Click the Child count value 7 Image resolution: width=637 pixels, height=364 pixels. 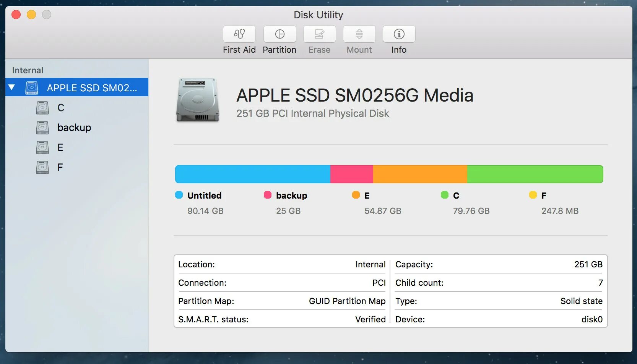click(x=600, y=283)
